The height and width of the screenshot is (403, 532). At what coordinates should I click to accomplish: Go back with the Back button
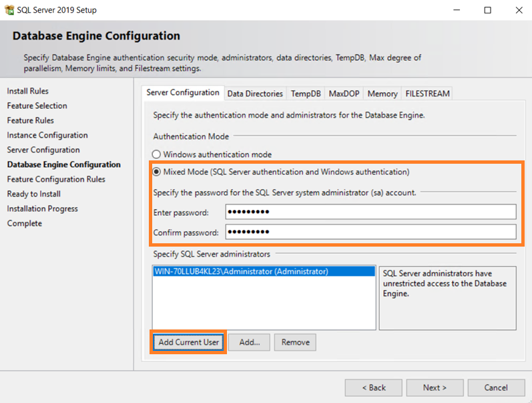(374, 388)
